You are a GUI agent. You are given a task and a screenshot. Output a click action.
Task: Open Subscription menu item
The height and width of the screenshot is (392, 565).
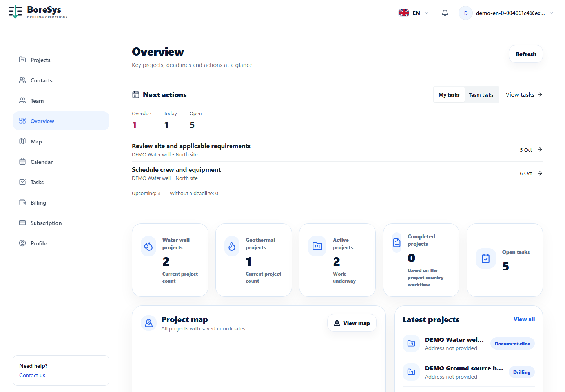tap(61, 223)
